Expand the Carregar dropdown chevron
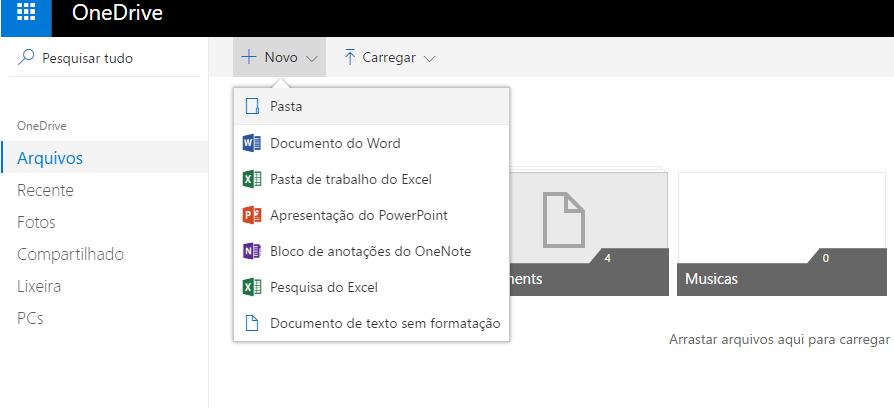Image resolution: width=894 pixels, height=408 pixels. coord(430,58)
